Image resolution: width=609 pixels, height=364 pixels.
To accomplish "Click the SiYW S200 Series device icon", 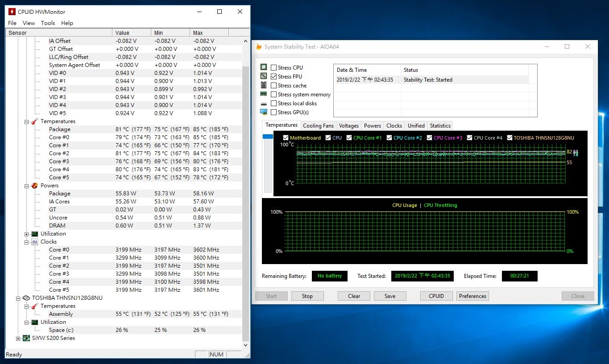I will coord(26,338).
